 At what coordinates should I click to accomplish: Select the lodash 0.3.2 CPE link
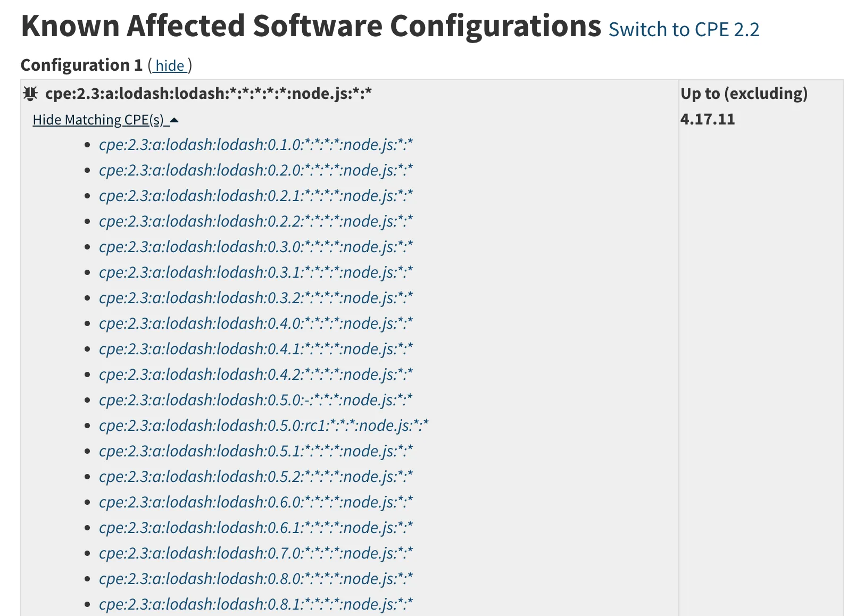point(256,298)
